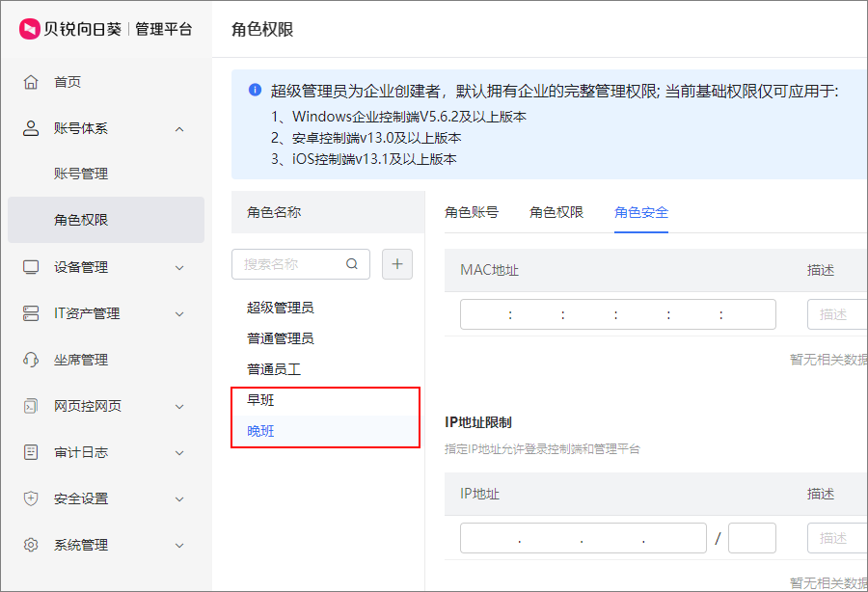Click the 审计日志 document icon
The image size is (868, 592).
(x=31, y=452)
